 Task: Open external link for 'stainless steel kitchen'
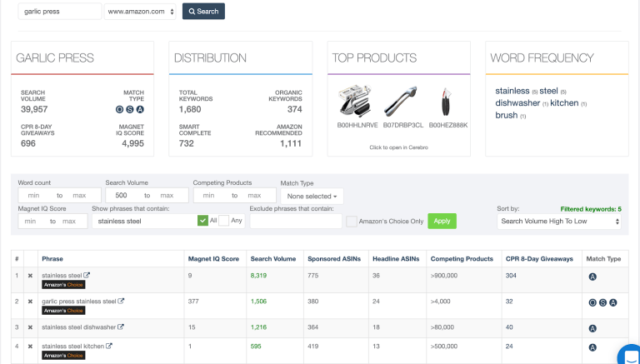tap(109, 346)
